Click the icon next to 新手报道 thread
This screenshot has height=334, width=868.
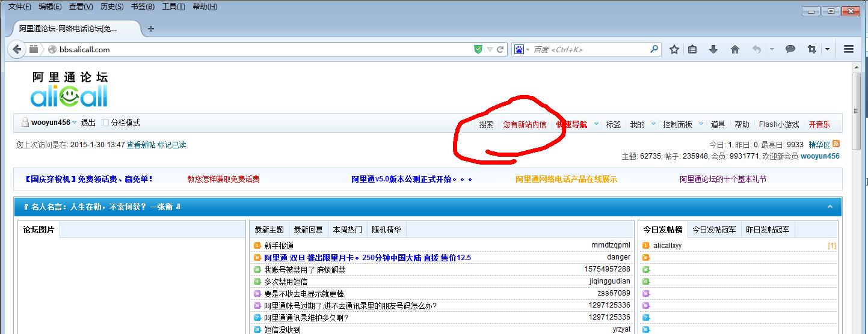tap(257, 246)
